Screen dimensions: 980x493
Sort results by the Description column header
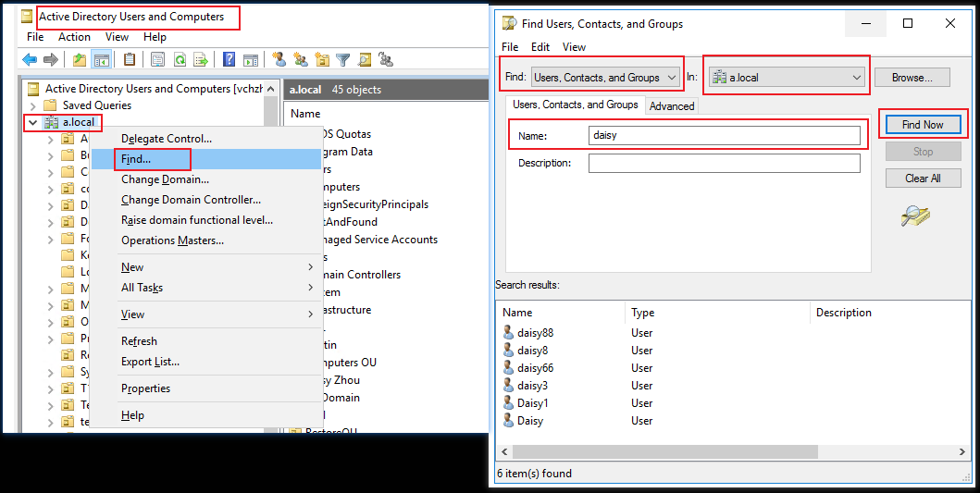890,313
